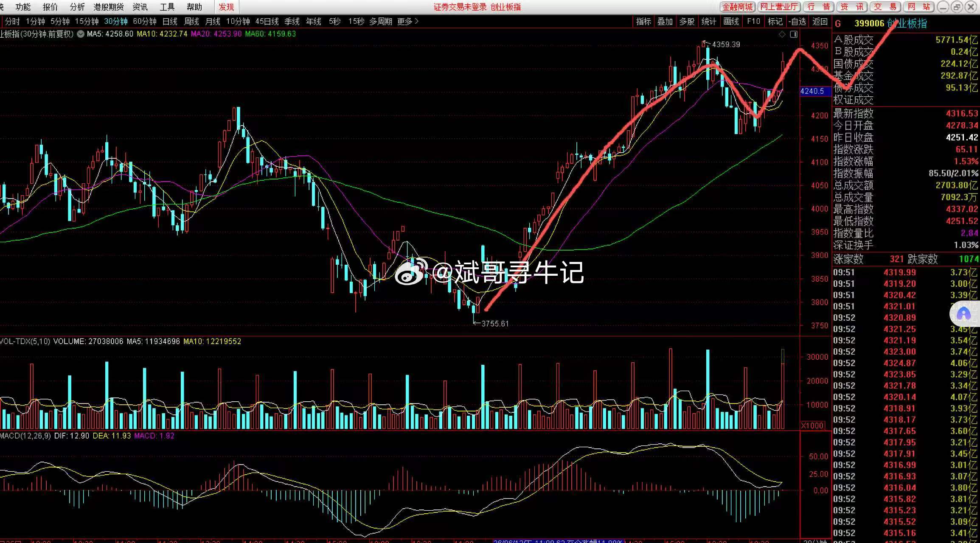Click the 4359.39 high price label
The image size is (980, 543).
(726, 45)
